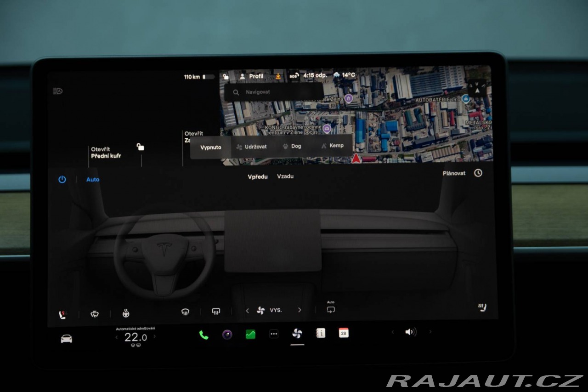Select Dog mode option
This screenshot has width=588, height=392.
(292, 146)
